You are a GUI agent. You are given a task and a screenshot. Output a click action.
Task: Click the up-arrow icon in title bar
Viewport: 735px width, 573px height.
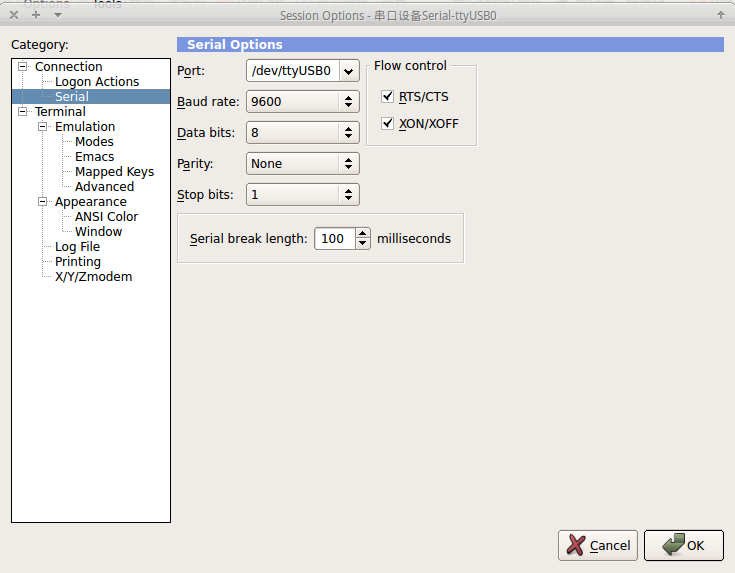721,15
